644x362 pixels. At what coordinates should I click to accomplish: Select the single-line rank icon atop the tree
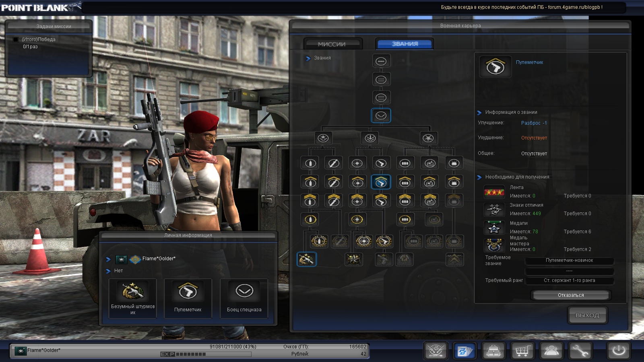click(x=381, y=61)
